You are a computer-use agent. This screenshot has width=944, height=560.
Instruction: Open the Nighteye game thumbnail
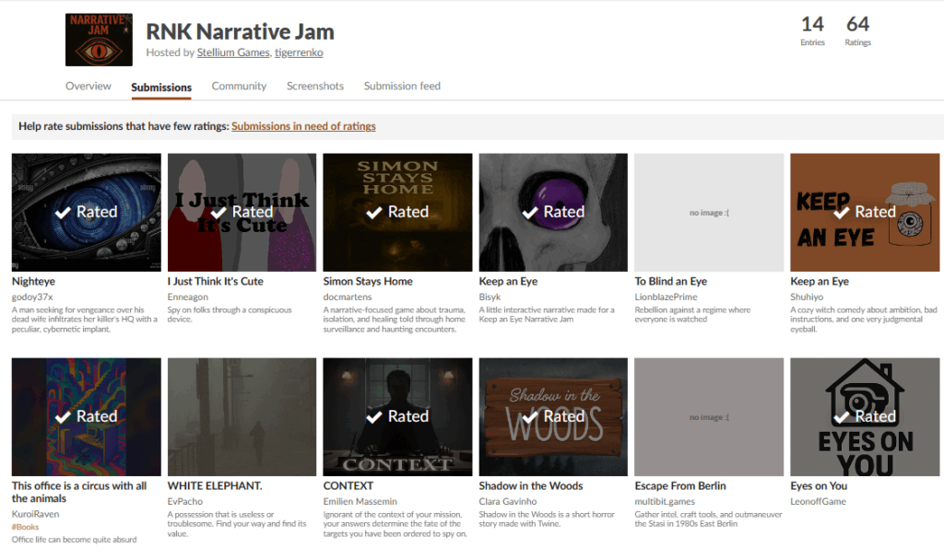[x=86, y=212]
